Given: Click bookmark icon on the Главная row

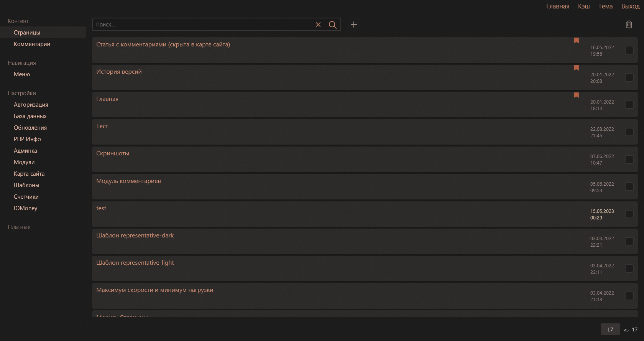Looking at the screenshot, I should click(x=576, y=95).
